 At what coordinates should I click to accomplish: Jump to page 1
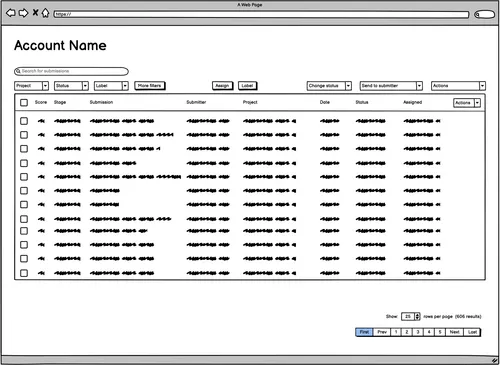point(396,332)
